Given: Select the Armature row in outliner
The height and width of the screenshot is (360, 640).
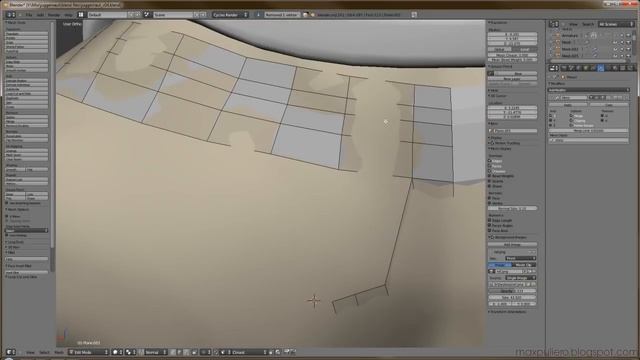Looking at the screenshot, I should (569, 36).
